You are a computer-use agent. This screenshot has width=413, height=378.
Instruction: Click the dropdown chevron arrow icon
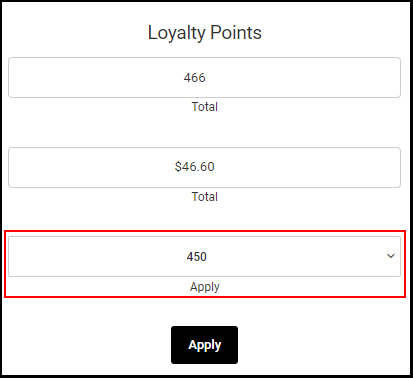click(x=391, y=256)
